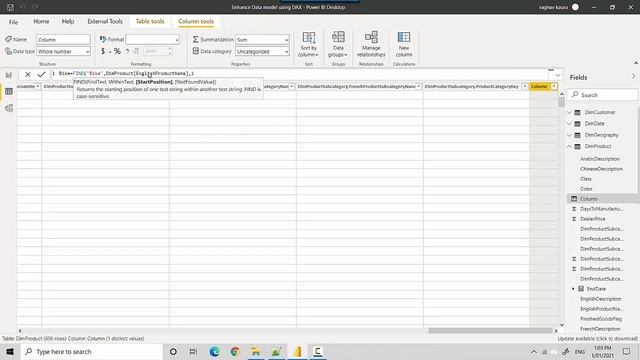Click the undo icon in title bar
Viewport: 640px width, 360px height.
(23, 7)
